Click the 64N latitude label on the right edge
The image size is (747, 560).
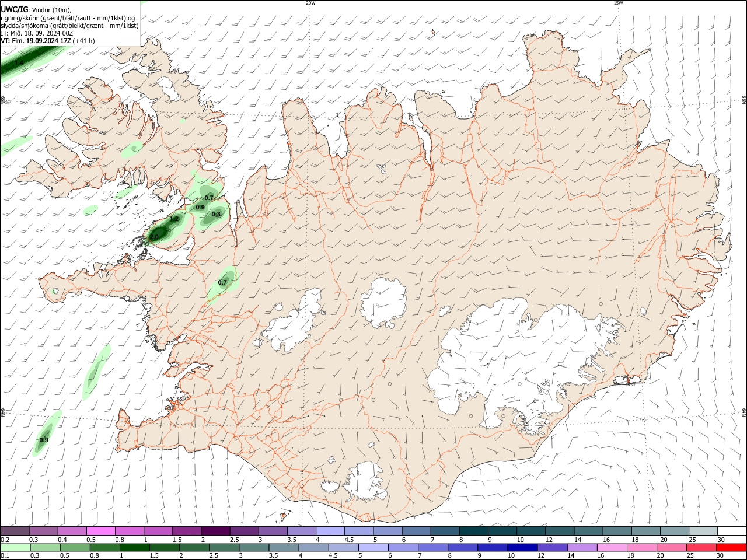pyautogui.click(x=743, y=412)
